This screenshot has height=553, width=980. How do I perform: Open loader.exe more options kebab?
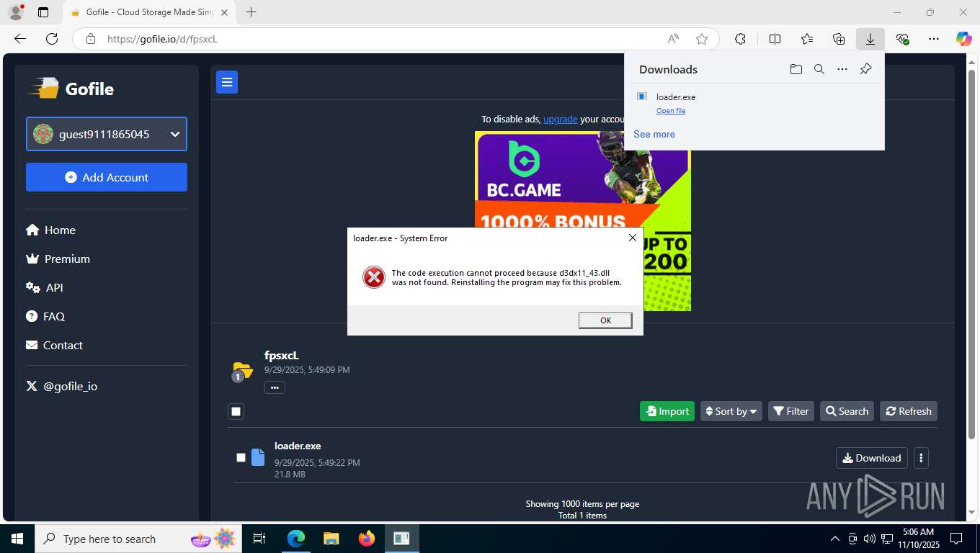[921, 458]
